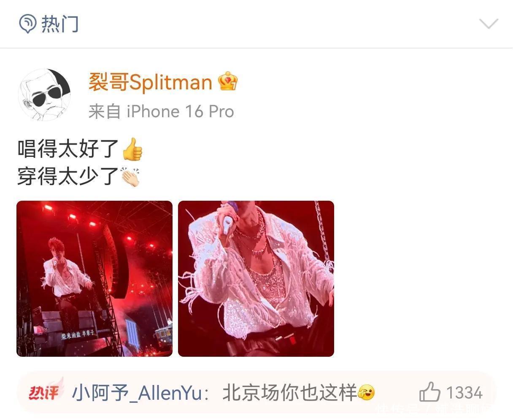Like the hot comment with the thumb icon
This screenshot has width=513, height=420.
coord(430,392)
